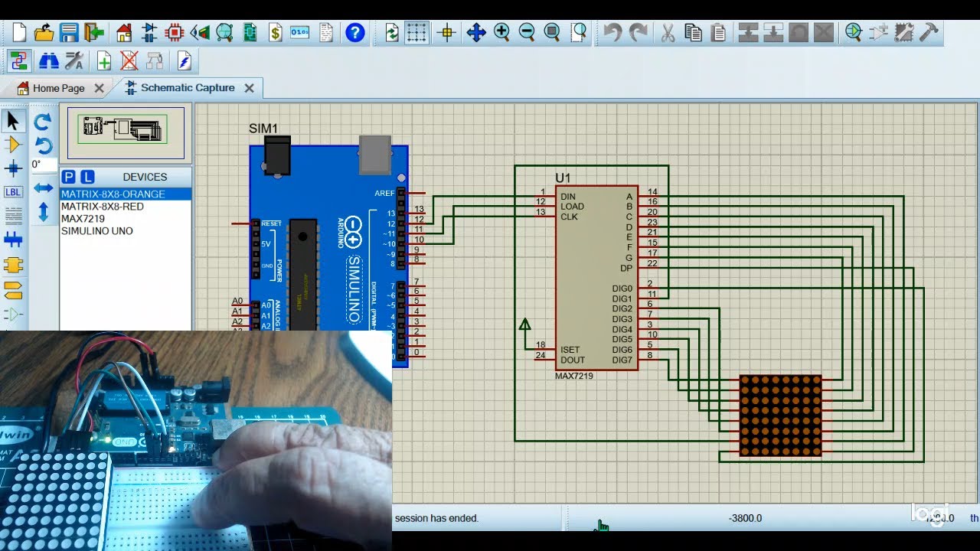Close project using the door icon
Viewport: 980px width, 551px height.
(x=94, y=33)
